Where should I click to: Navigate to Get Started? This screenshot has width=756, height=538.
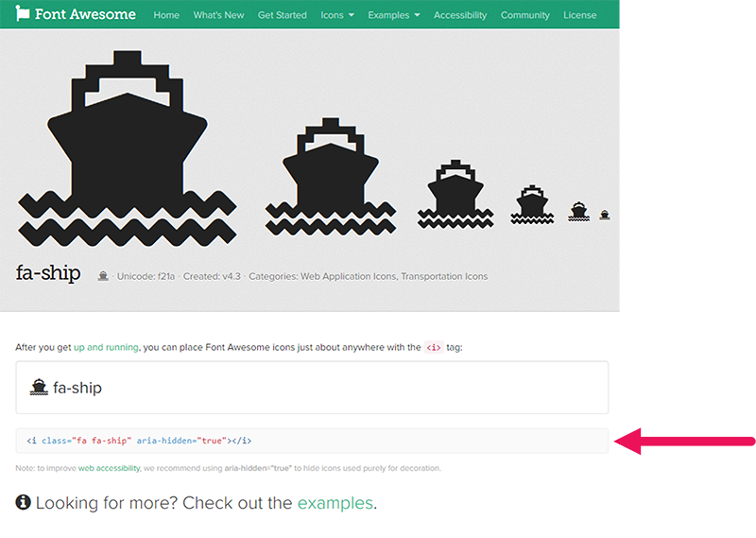pos(282,15)
